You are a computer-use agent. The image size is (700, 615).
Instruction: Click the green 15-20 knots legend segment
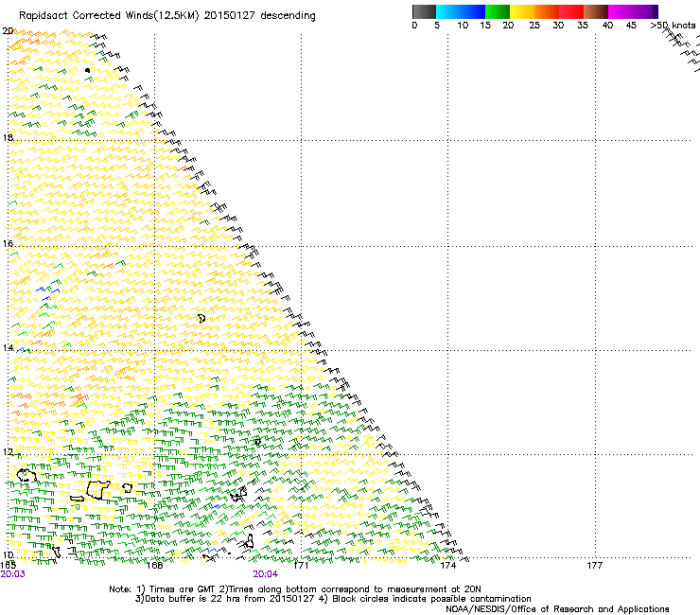498,11
